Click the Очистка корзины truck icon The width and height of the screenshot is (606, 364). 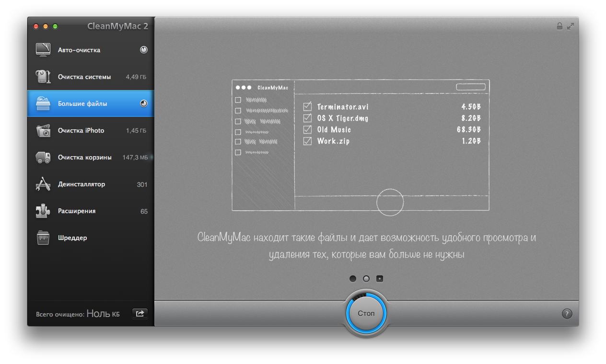point(43,157)
